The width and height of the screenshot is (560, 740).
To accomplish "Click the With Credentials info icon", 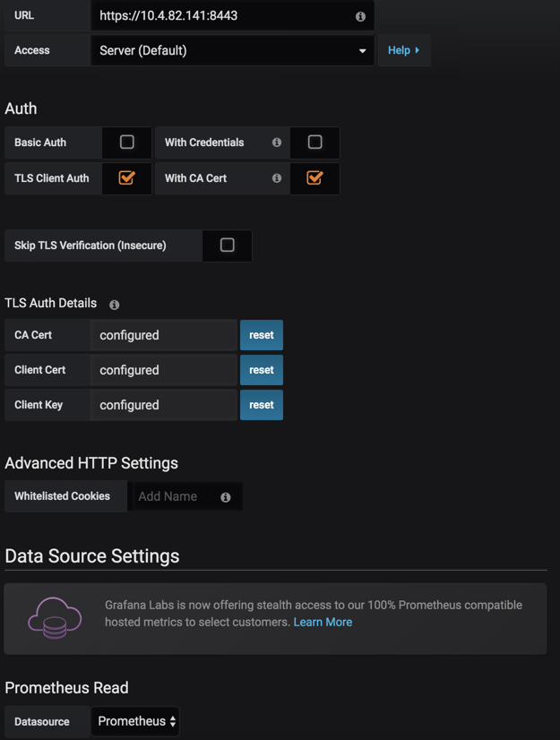I will [277, 142].
